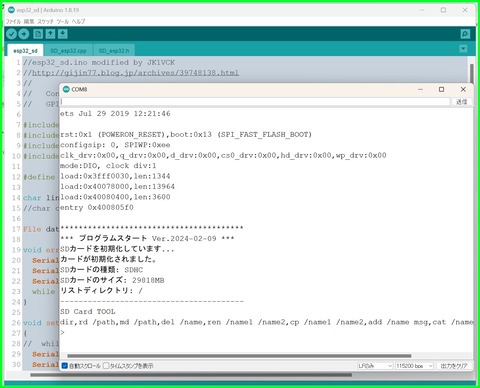The width and height of the screenshot is (480, 388).
Task: Click the code editor horizontal scrollbar
Action: coord(191,375)
